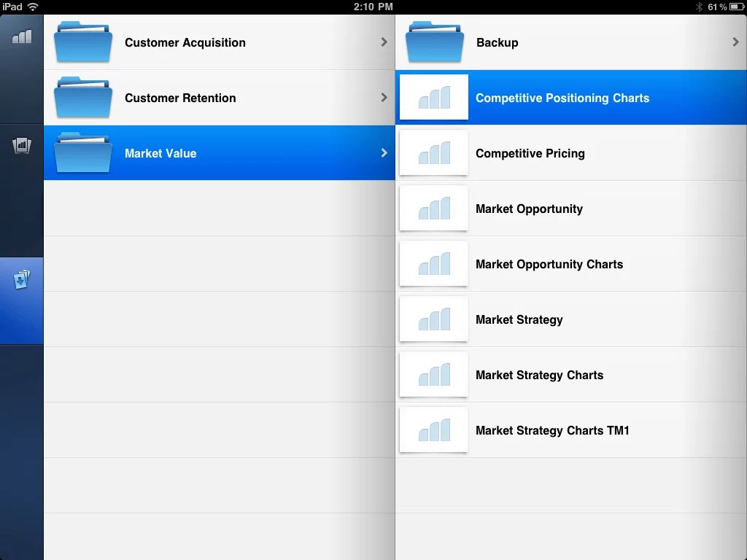This screenshot has width=747, height=560.
Task: Tap the Customer Retention folder icon
Action: [x=82, y=98]
